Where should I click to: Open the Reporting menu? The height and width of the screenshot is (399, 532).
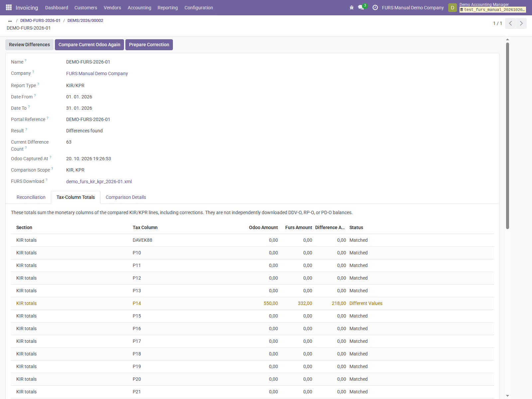point(168,8)
